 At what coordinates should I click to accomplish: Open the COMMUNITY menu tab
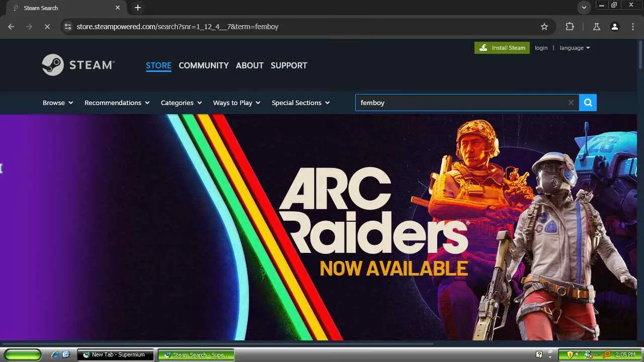click(x=204, y=65)
